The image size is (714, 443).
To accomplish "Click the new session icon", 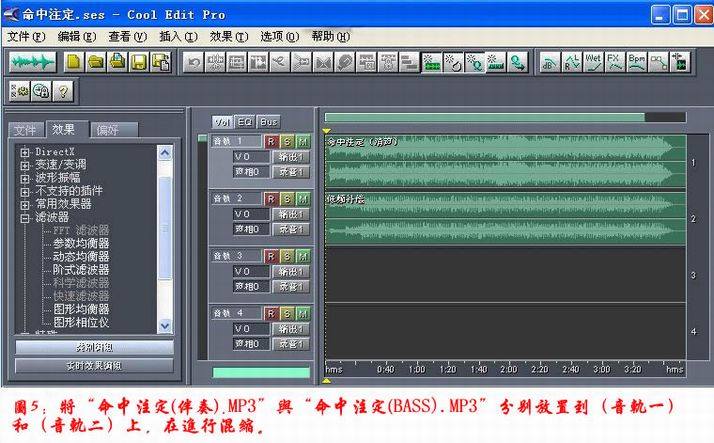I will (x=75, y=62).
